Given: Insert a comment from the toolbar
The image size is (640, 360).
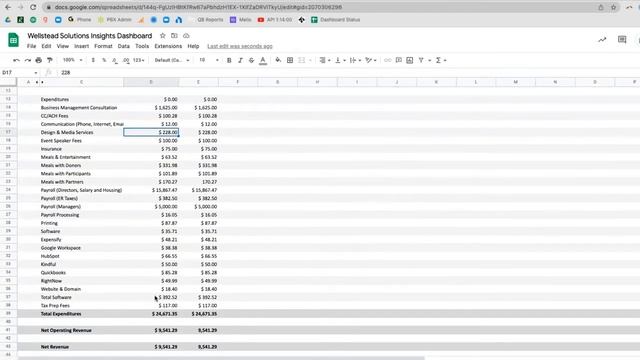Looking at the screenshot, I should [x=399, y=60].
